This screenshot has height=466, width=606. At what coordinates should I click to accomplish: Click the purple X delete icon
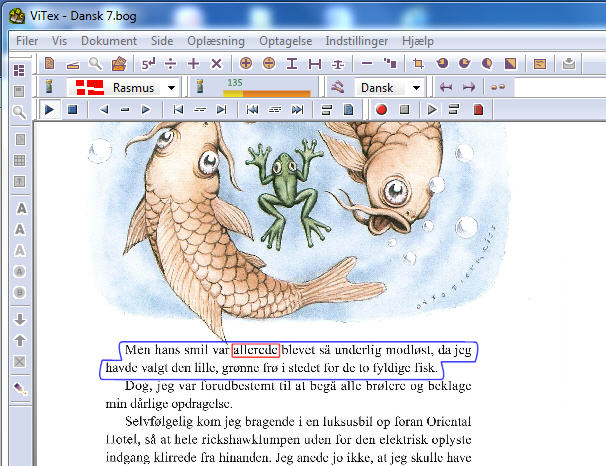(x=216, y=64)
